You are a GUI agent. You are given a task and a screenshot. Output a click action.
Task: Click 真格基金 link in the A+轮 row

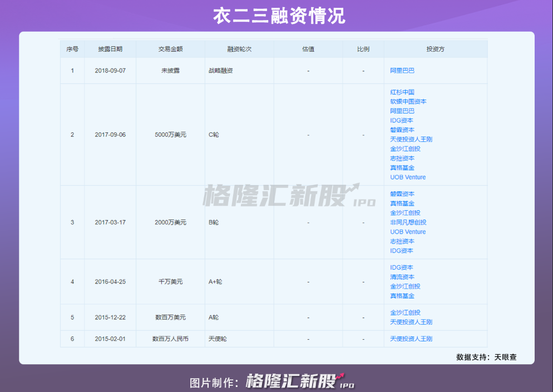(x=402, y=296)
